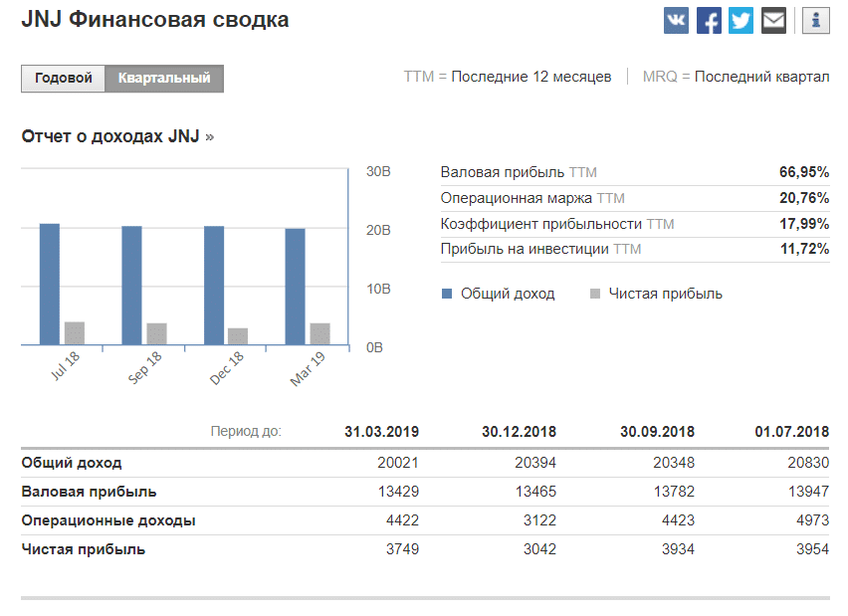Click net income value 3042
This screenshot has height=616, width=848.
tap(539, 549)
